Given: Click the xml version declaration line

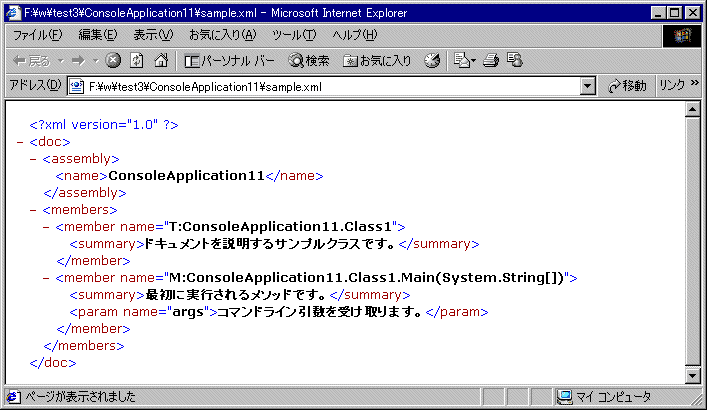Looking at the screenshot, I should [x=104, y=125].
